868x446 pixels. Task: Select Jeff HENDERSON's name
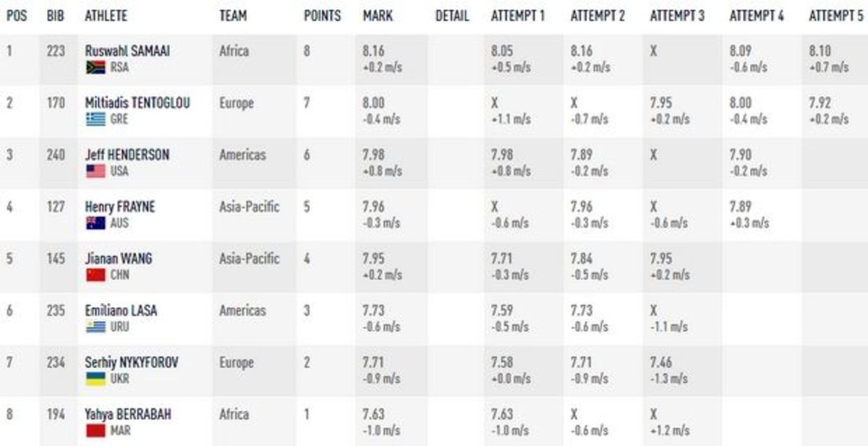point(127,155)
